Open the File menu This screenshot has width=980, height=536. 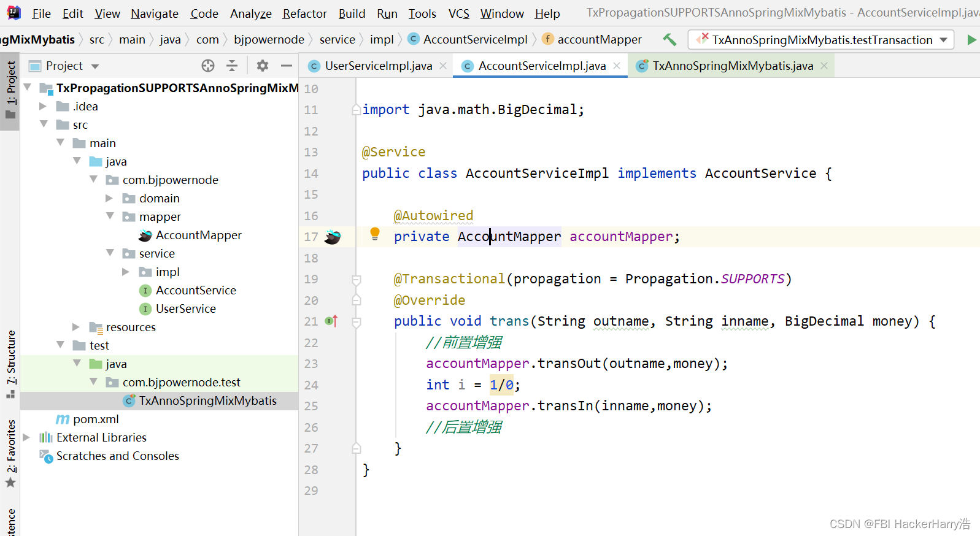[41, 13]
